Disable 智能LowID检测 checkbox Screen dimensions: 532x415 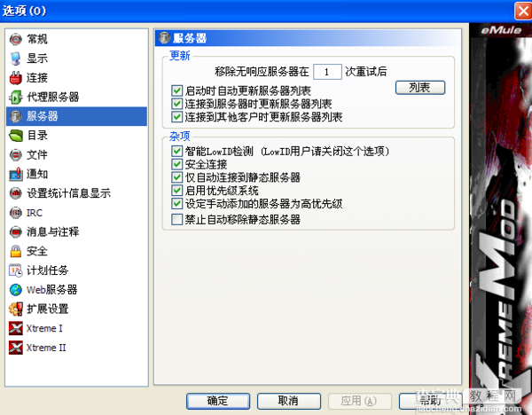[x=176, y=151]
